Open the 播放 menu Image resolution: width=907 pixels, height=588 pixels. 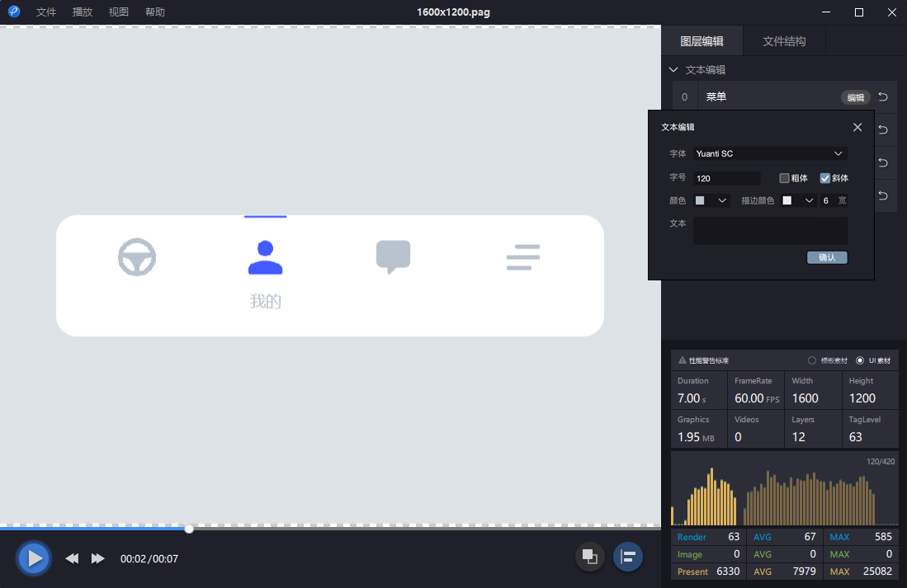(x=83, y=12)
